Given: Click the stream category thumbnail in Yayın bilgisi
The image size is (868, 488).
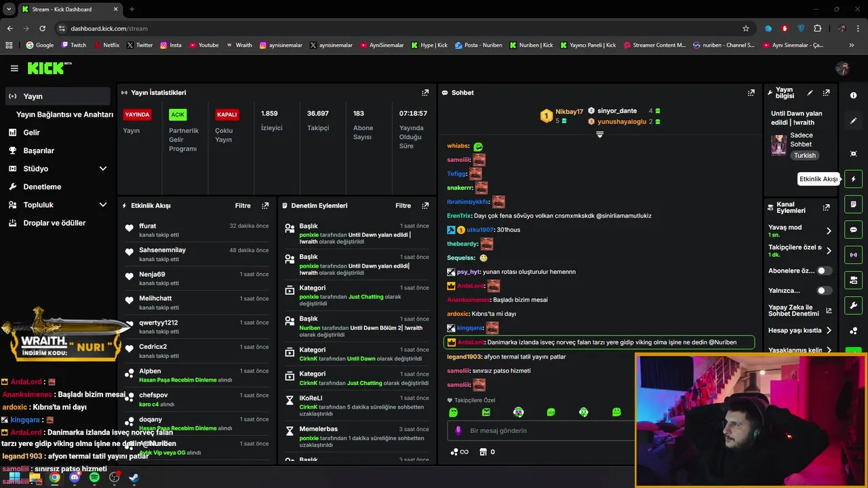Looking at the screenshot, I should (778, 145).
